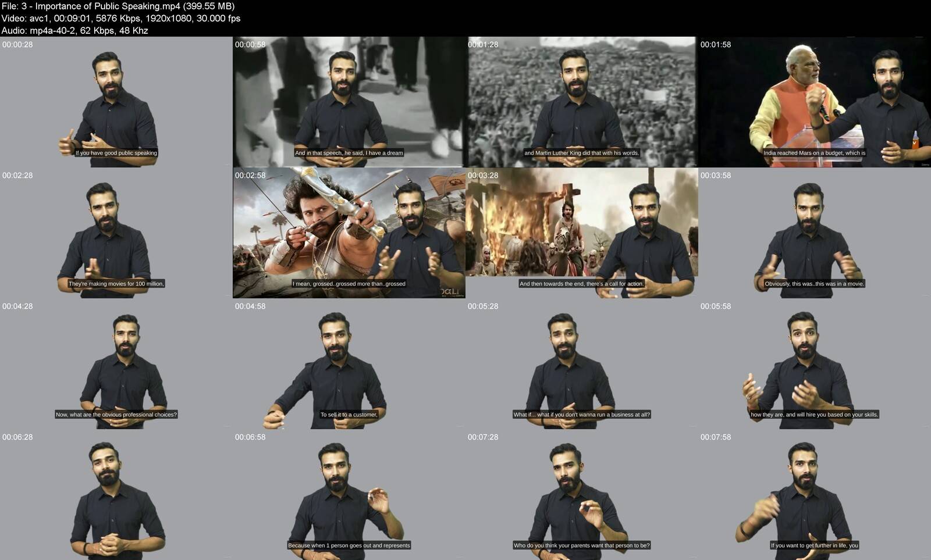Click the 00:04:28 timestamp label
Viewport: 931px width, 560px height.
click(x=17, y=306)
